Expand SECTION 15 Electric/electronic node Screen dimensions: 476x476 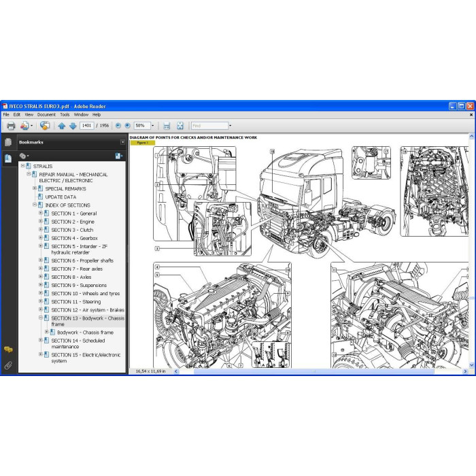pyautogui.click(x=41, y=354)
